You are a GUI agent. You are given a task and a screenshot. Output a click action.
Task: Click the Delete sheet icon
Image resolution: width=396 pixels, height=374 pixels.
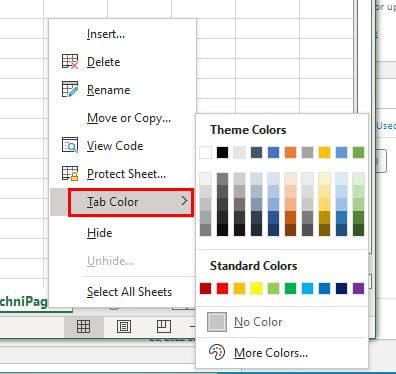point(70,62)
